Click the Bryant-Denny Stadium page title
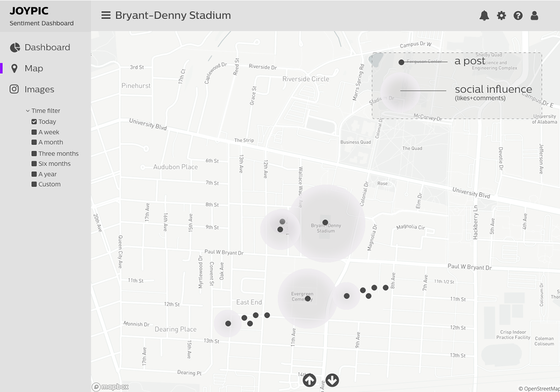This screenshot has height=392, width=560. 173,15
